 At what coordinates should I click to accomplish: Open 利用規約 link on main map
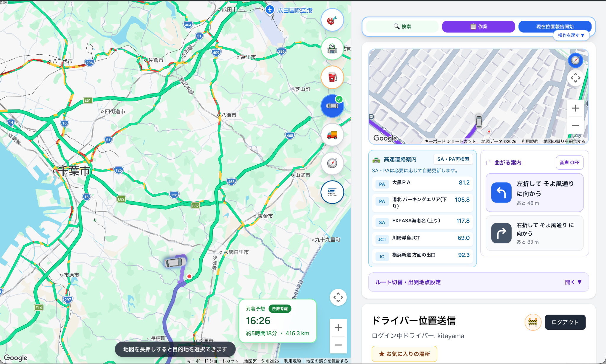coord(292,361)
